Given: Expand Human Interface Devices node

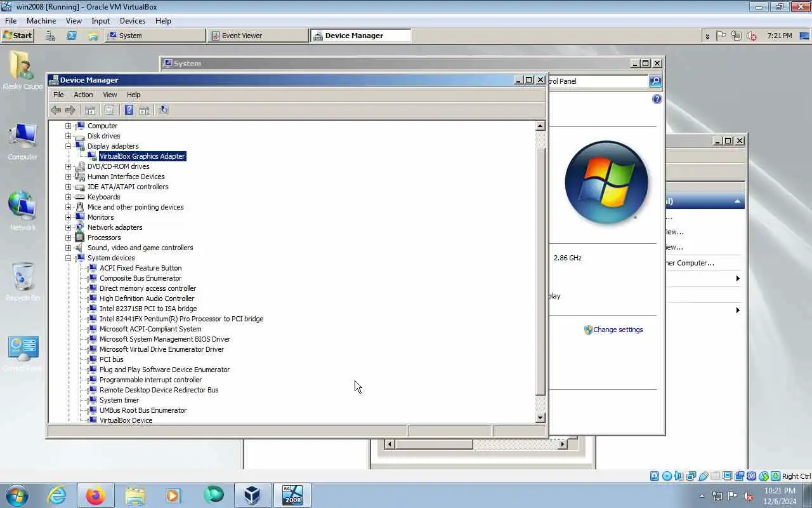Looking at the screenshot, I should pyautogui.click(x=69, y=177).
